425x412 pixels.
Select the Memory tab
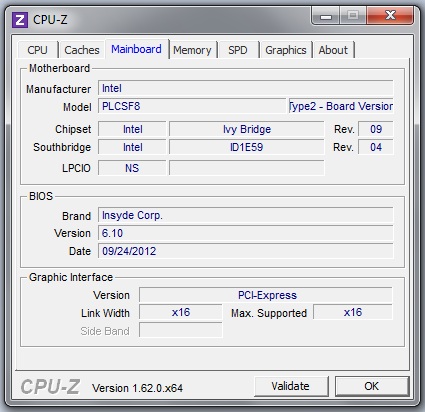[x=192, y=50]
